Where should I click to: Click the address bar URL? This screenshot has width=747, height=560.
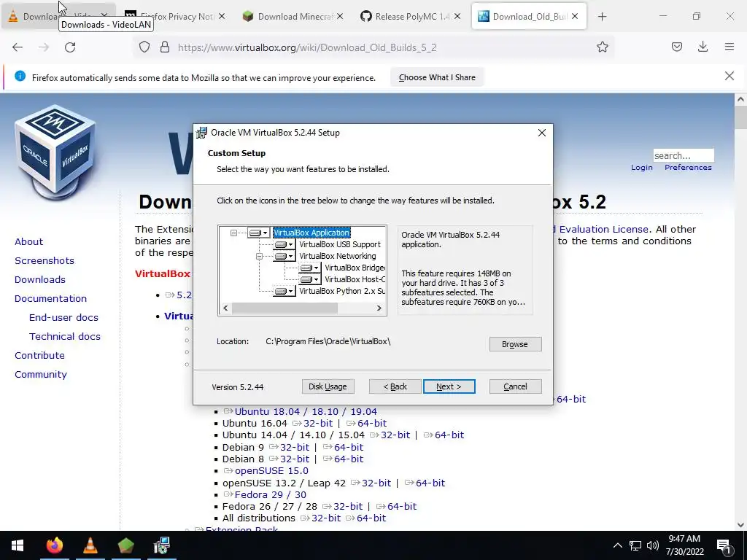[x=307, y=47]
